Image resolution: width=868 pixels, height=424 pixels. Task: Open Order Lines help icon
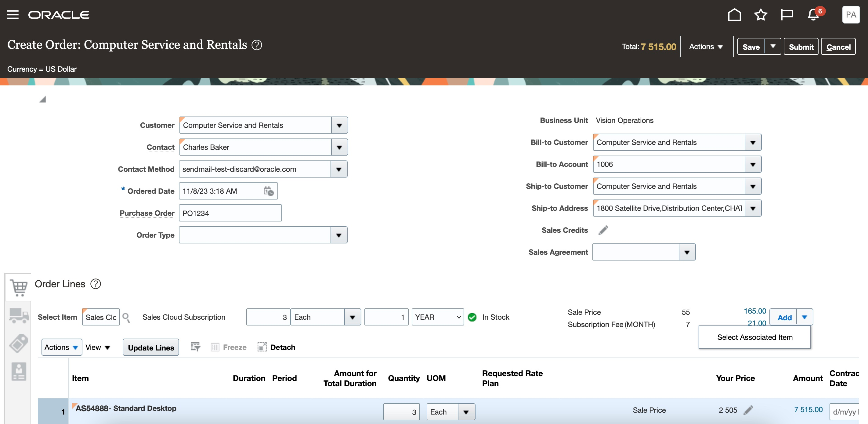(96, 284)
